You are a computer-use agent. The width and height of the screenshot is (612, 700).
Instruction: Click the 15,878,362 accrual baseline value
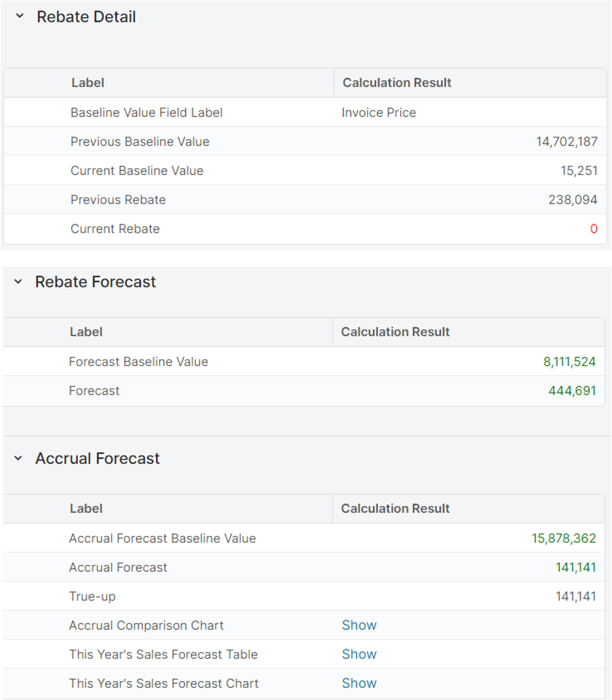point(563,539)
